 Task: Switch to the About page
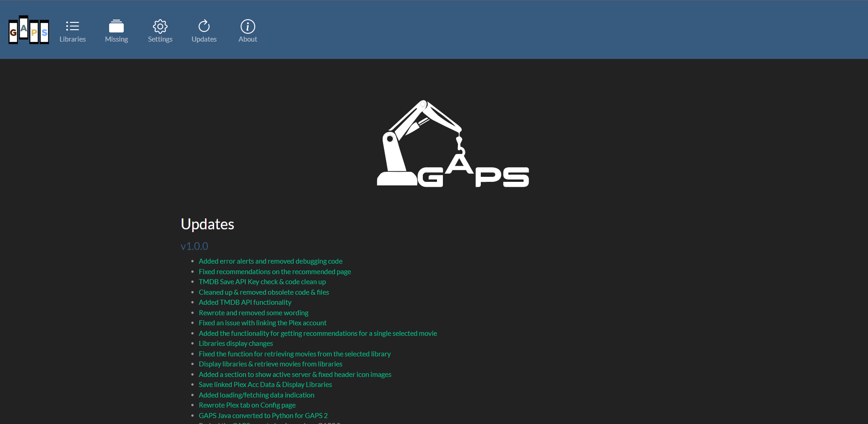tap(247, 39)
